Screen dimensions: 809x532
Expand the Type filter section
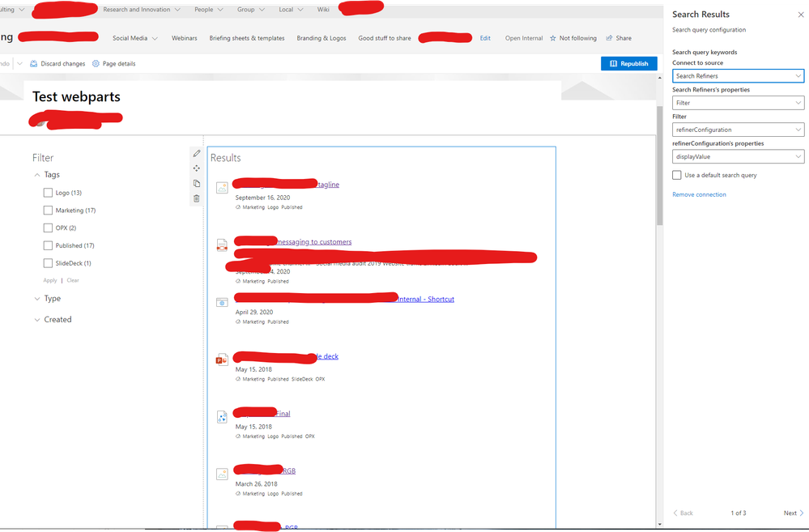tap(36, 298)
